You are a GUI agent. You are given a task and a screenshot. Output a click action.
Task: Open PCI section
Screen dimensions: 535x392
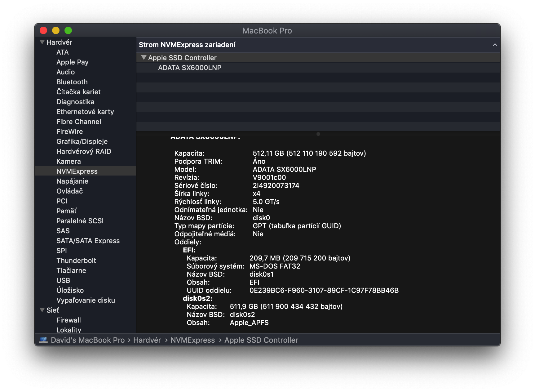point(62,201)
